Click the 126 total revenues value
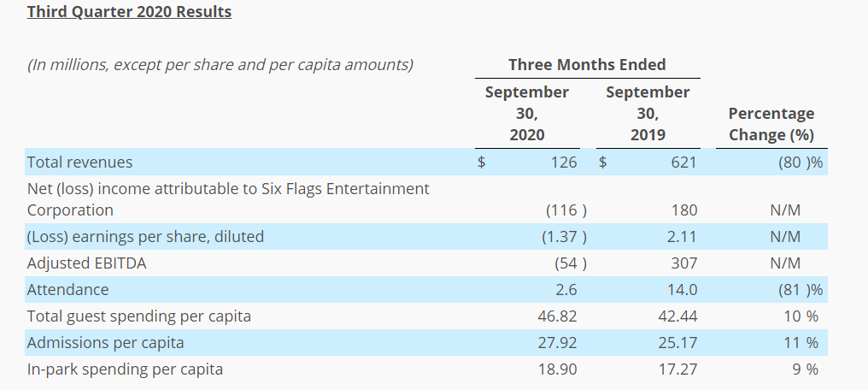This screenshot has width=868, height=390. (564, 162)
